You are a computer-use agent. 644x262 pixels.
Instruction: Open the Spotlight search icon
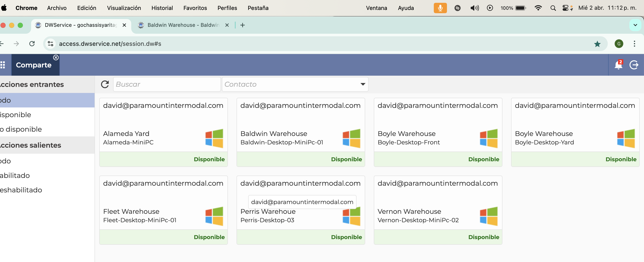553,8
